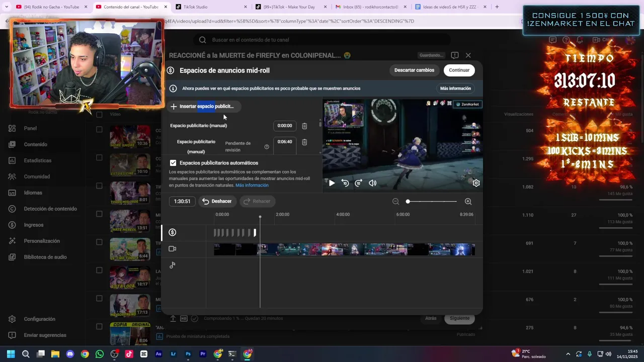Click the 1:30:51 current time field
Screen dimensions: 644x362
click(x=182, y=201)
